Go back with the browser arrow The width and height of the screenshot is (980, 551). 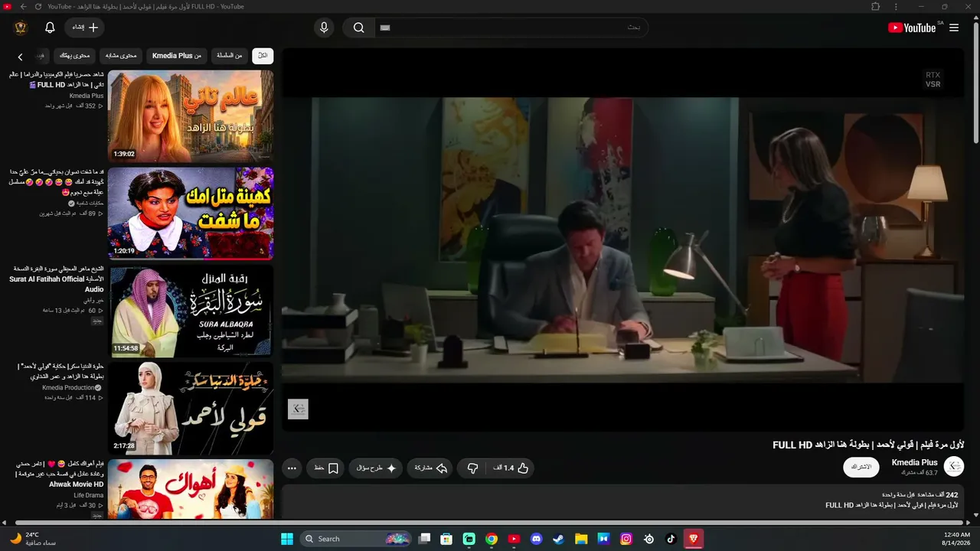pos(23,7)
